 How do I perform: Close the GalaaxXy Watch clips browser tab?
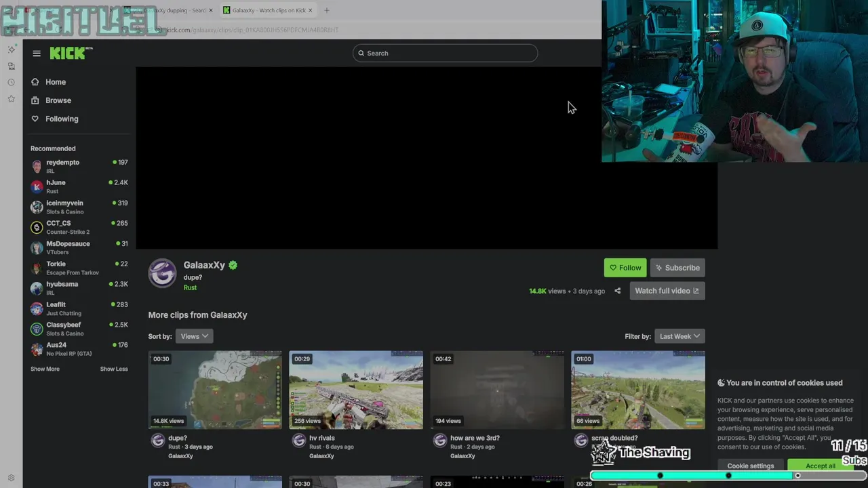point(310,10)
